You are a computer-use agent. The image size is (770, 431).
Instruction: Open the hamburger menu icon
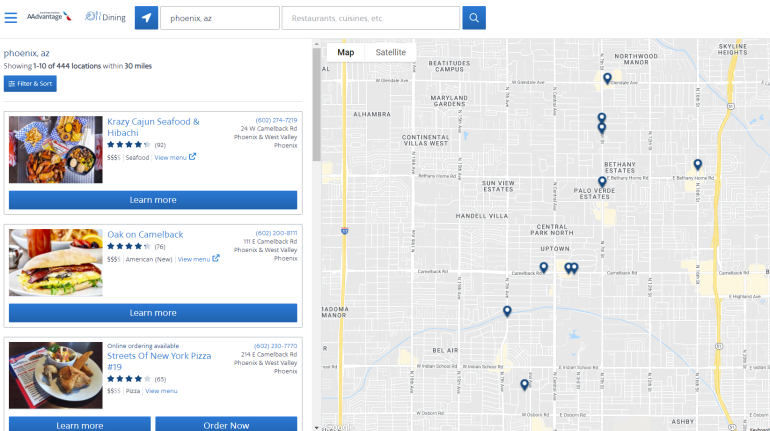coord(11,18)
